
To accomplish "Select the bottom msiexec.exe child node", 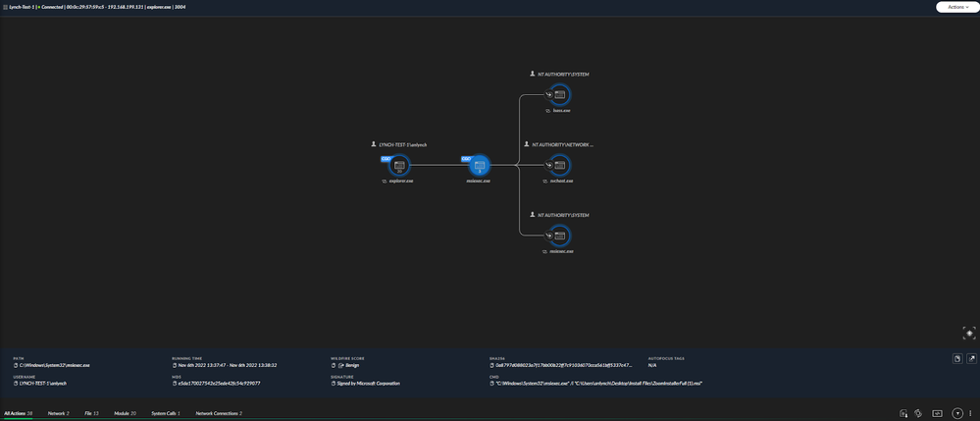I will pos(560,237).
